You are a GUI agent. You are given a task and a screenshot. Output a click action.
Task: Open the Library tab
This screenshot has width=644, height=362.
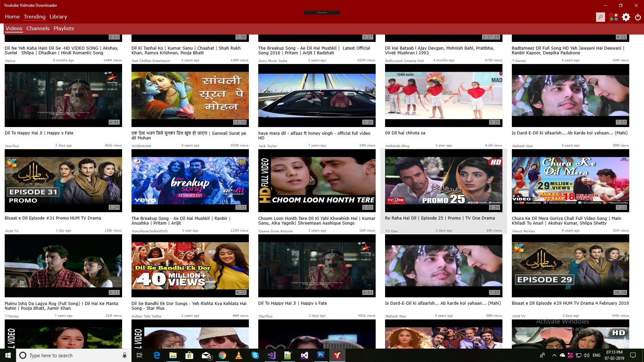tap(58, 16)
